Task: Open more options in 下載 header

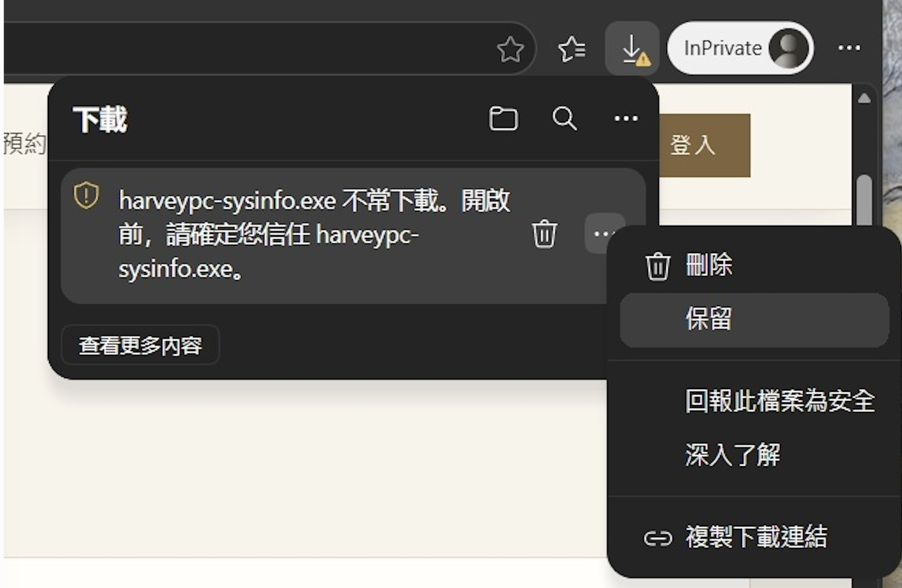Action: point(626,119)
